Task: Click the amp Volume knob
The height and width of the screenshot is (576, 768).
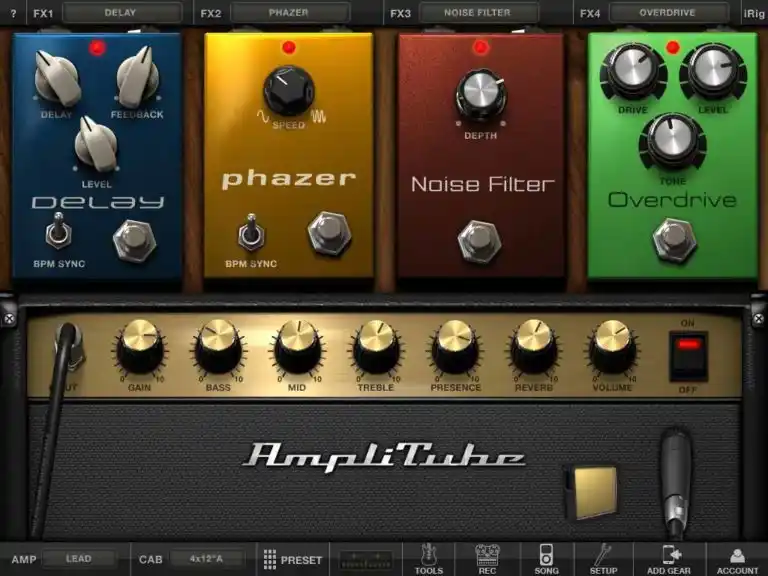Action: (x=612, y=347)
